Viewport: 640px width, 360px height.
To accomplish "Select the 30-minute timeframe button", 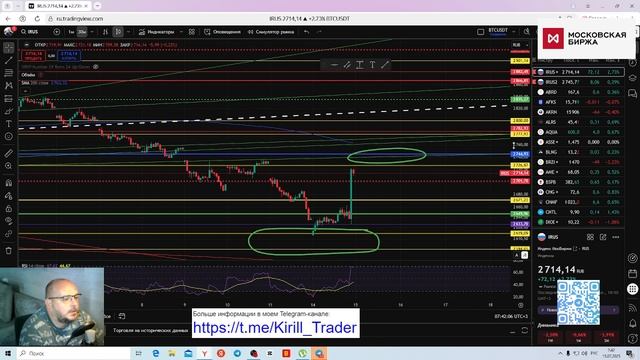I will tap(82, 32).
